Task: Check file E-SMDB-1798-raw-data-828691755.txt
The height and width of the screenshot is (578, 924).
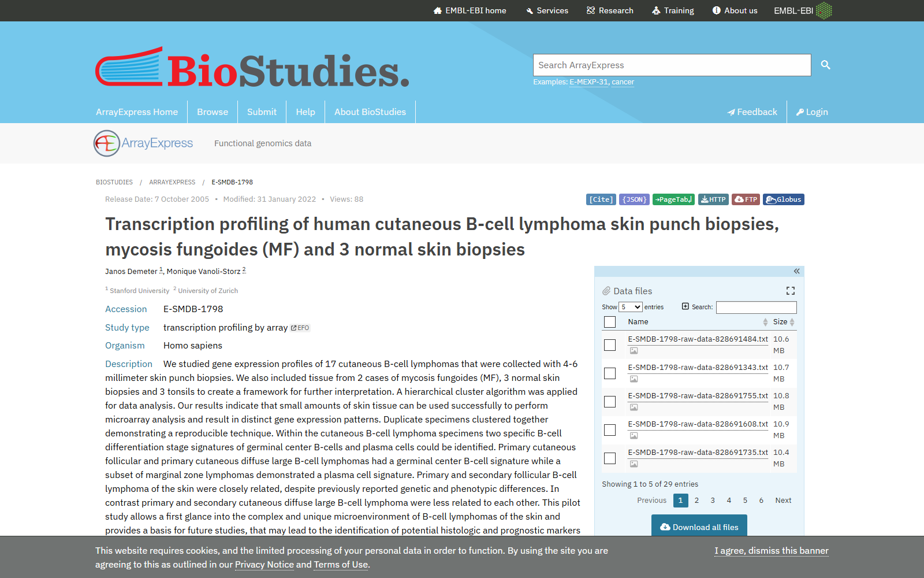Action: 610,402
